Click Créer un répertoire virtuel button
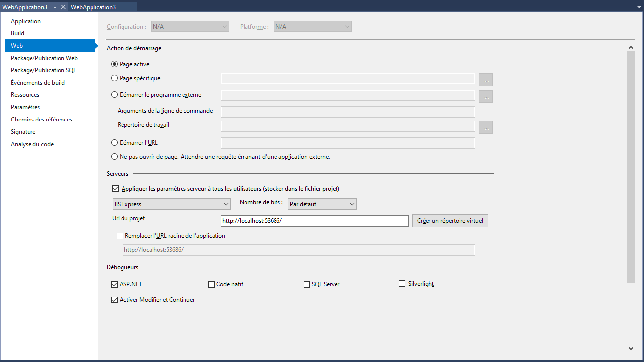Screen dimensions: 644x362 450,221
